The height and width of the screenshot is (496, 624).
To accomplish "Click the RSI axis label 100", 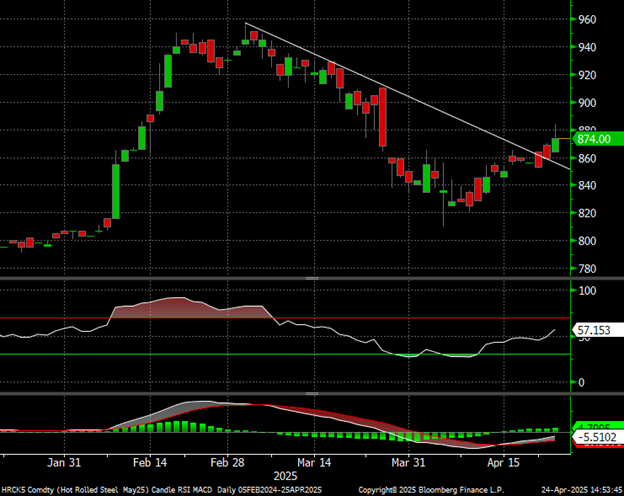I will [587, 291].
